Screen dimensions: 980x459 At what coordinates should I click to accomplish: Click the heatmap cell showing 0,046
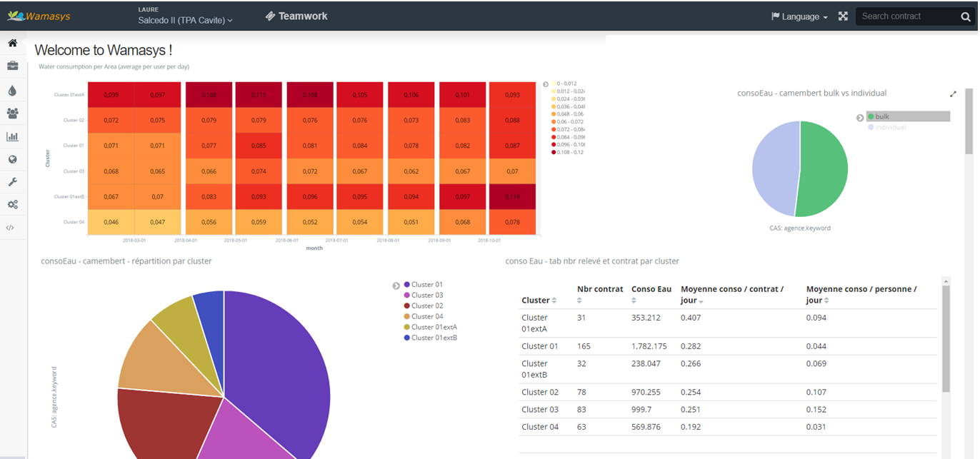point(111,223)
